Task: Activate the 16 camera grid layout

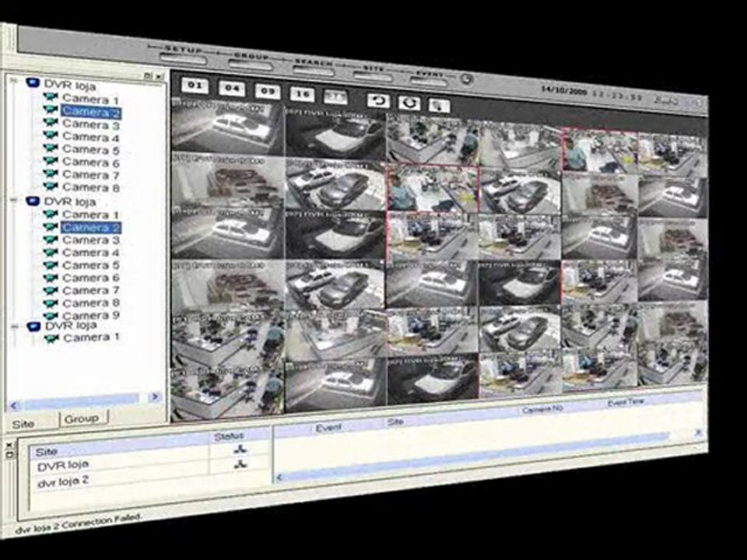Action: point(303,94)
